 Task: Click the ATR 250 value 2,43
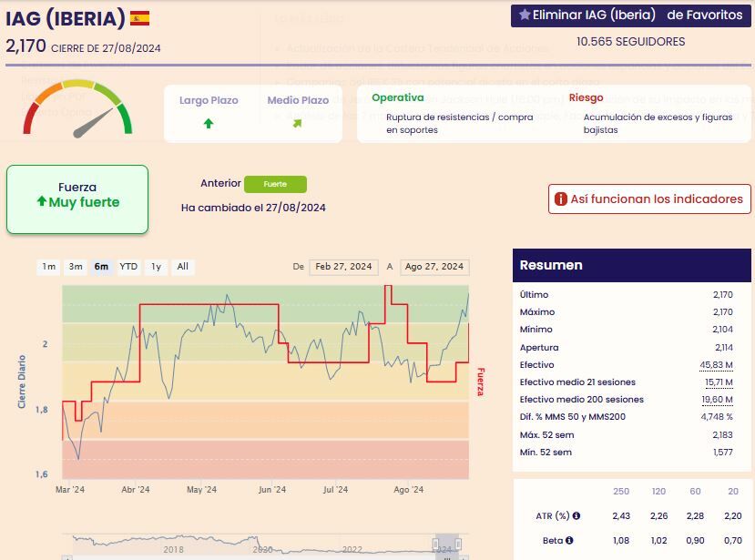(x=621, y=515)
